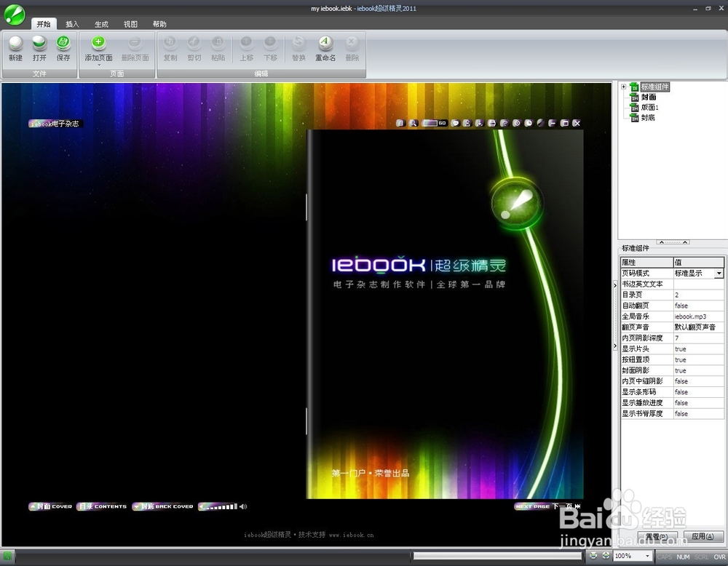Click the clock timer icon in preview toolbar

pos(529,123)
